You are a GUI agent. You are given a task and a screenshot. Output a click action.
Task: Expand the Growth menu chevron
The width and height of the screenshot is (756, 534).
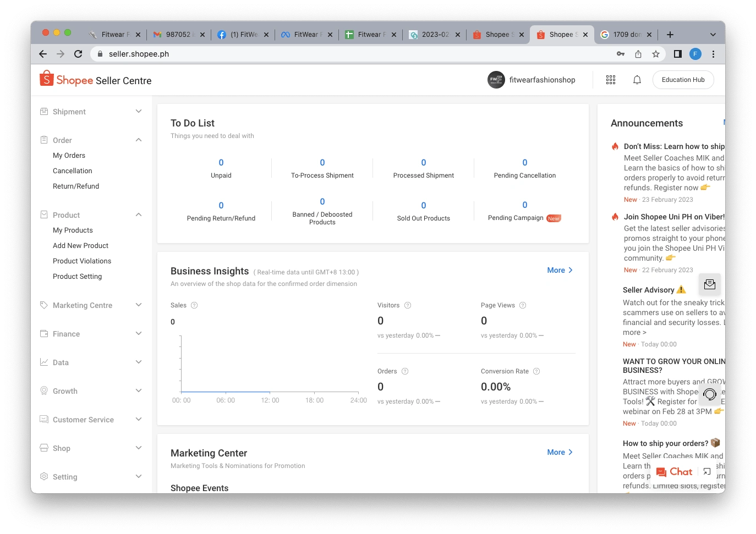tap(139, 390)
